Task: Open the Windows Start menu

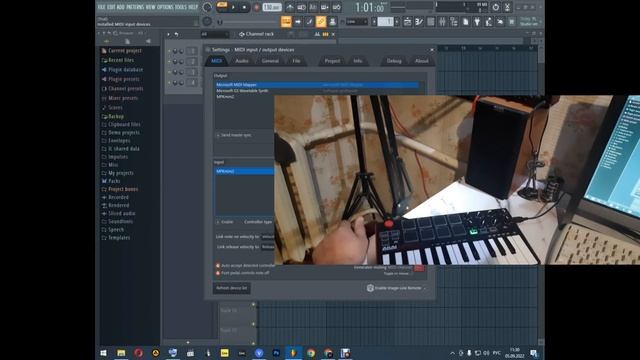Action: tap(103, 353)
